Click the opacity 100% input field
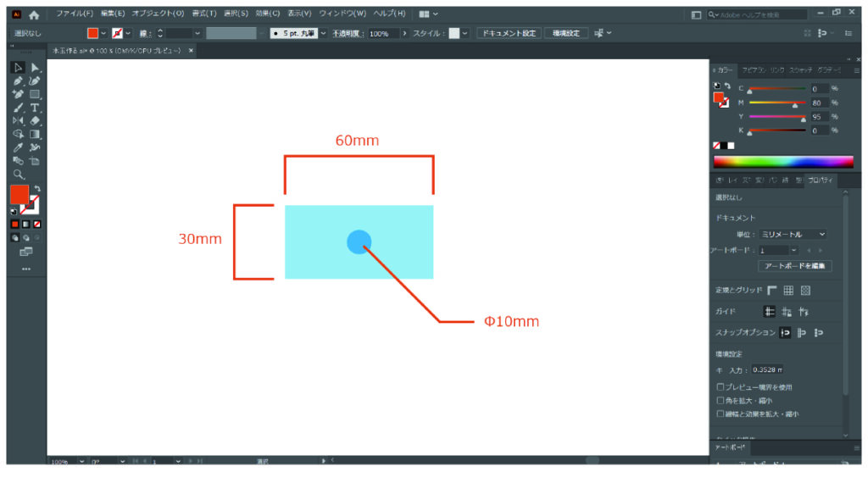The width and height of the screenshot is (868, 494). click(382, 33)
